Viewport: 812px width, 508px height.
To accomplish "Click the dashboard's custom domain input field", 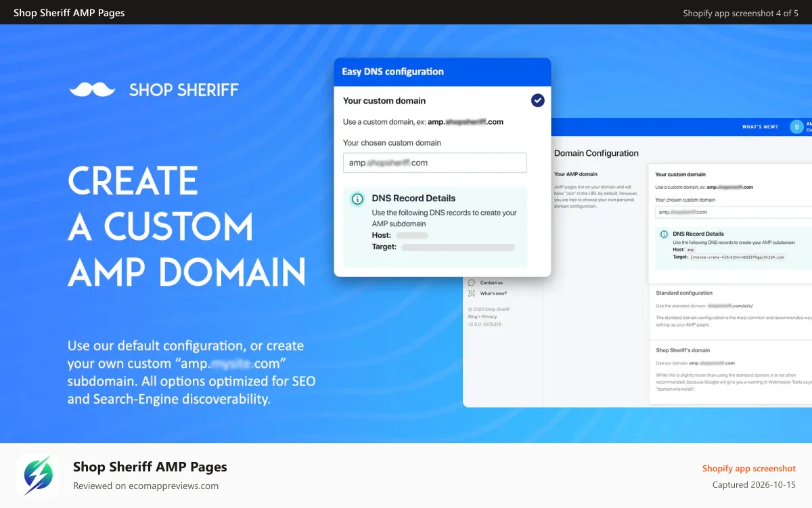I will pos(734,212).
